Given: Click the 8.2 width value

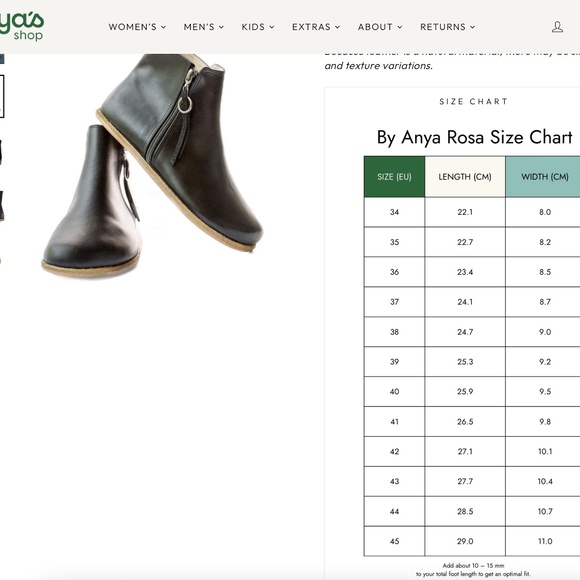Looking at the screenshot, I should [545, 242].
